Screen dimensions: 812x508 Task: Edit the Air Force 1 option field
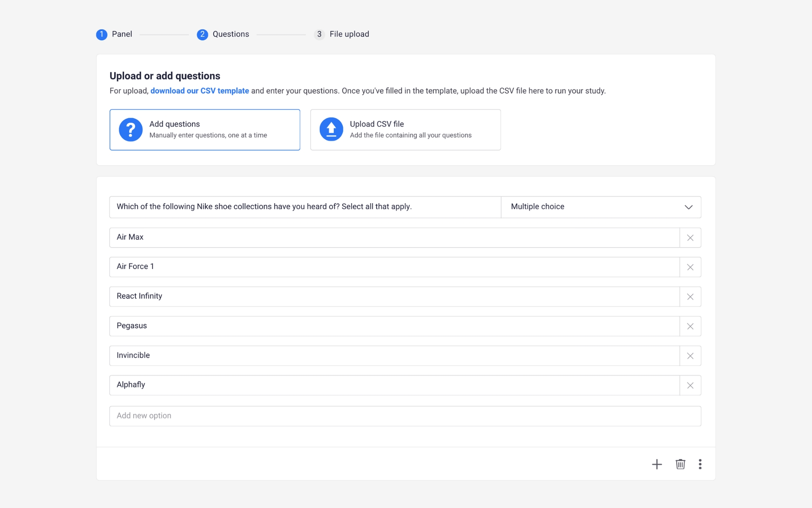click(395, 267)
